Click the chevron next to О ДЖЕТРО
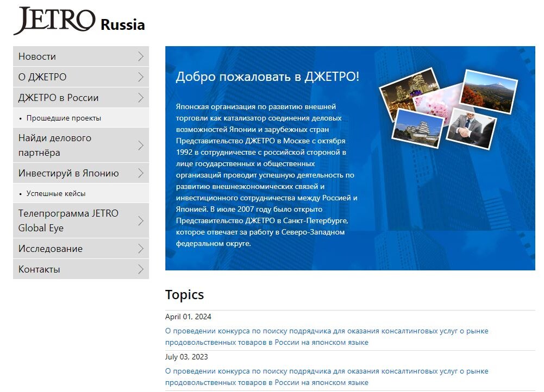 (x=141, y=77)
